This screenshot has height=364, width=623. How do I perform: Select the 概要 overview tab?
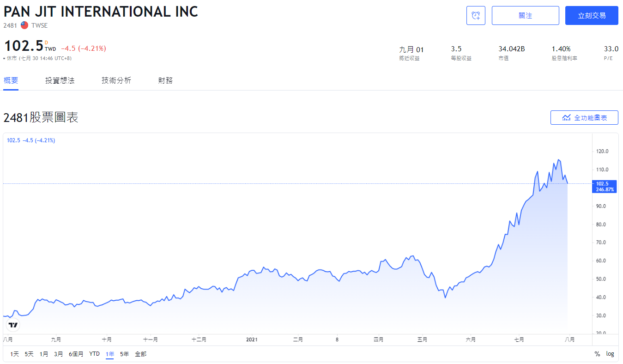tap(11, 80)
